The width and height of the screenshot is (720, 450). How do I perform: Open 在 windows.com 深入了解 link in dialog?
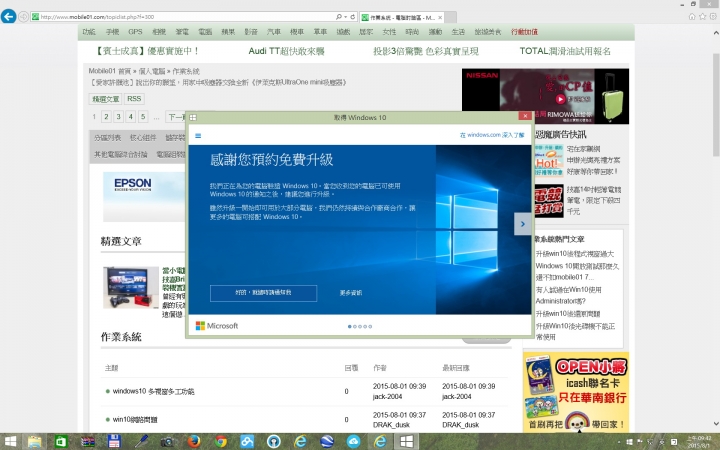point(492,135)
